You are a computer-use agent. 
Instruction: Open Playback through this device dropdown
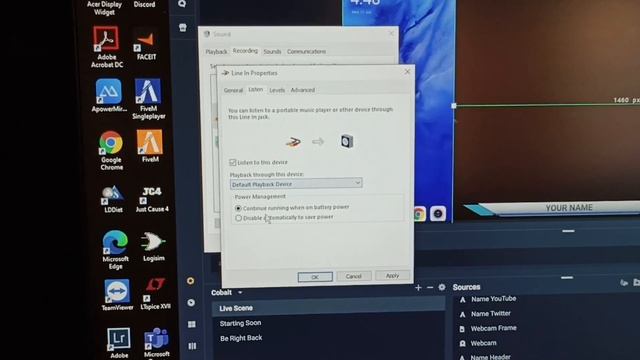point(296,184)
